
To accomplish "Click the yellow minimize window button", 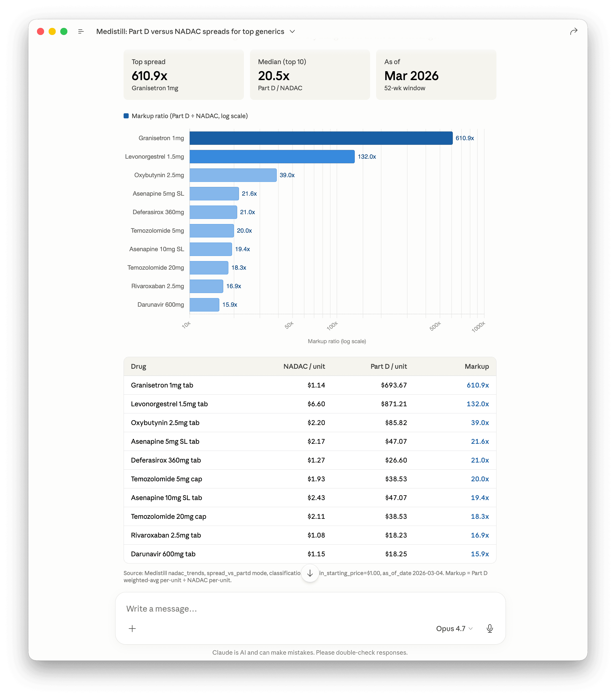I will pos(52,31).
